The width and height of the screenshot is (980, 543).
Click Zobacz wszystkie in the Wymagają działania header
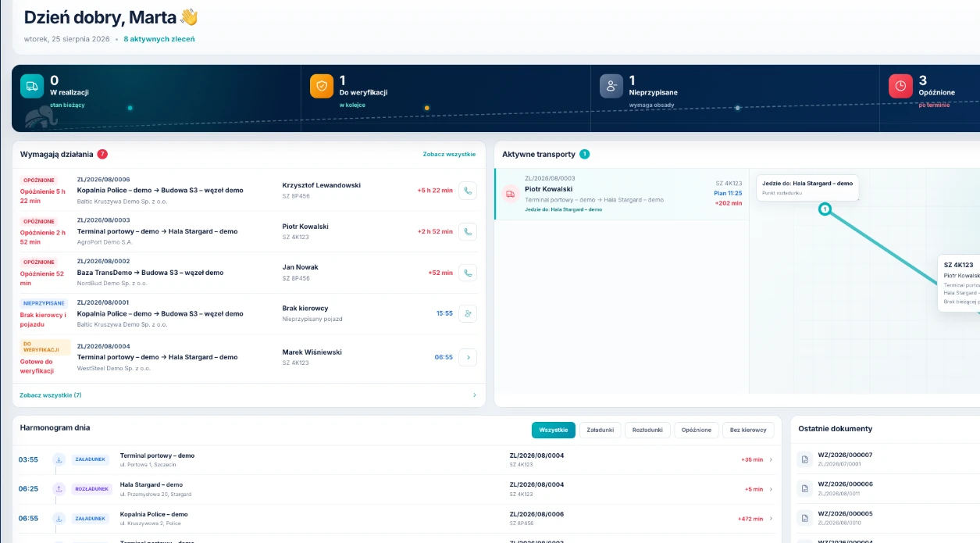(x=449, y=154)
